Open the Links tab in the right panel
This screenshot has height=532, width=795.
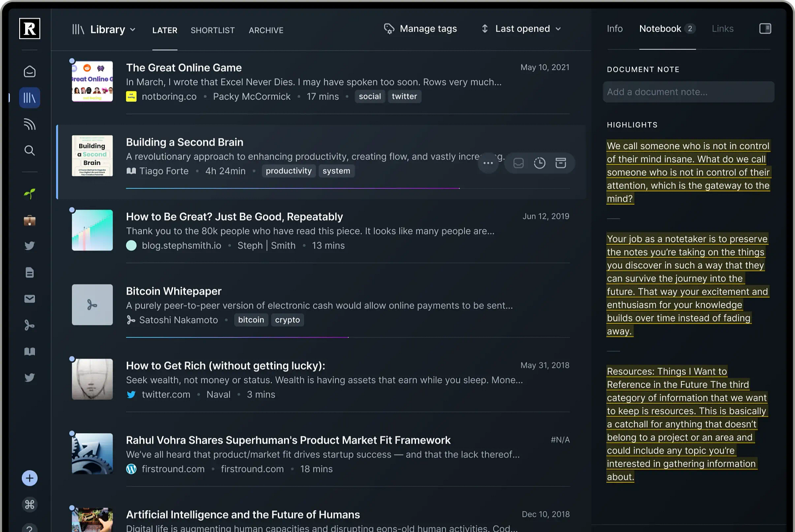722,28
